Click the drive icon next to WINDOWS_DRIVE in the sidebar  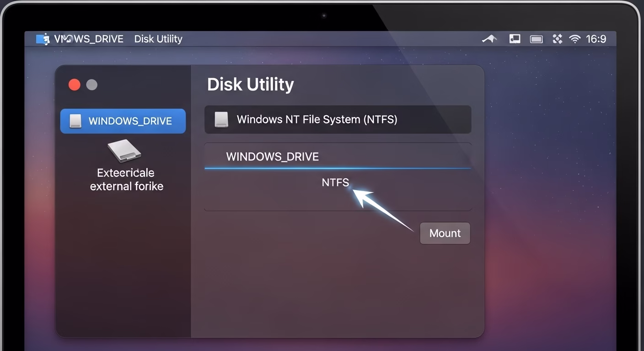click(75, 121)
